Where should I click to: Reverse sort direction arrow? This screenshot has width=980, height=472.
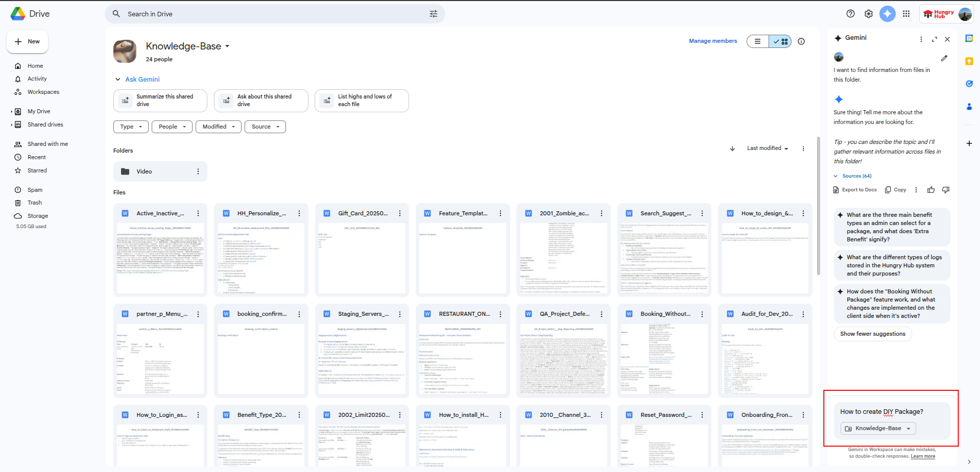click(x=732, y=148)
